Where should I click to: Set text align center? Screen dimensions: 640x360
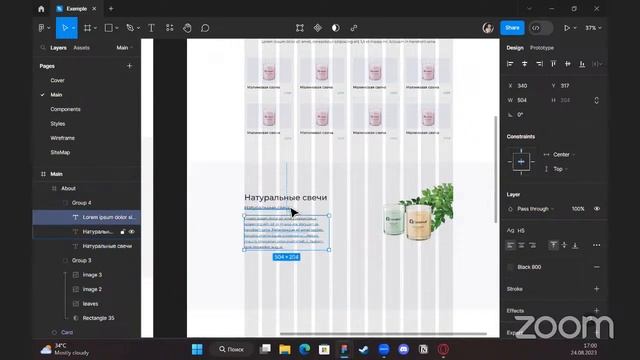pyautogui.click(x=521, y=245)
